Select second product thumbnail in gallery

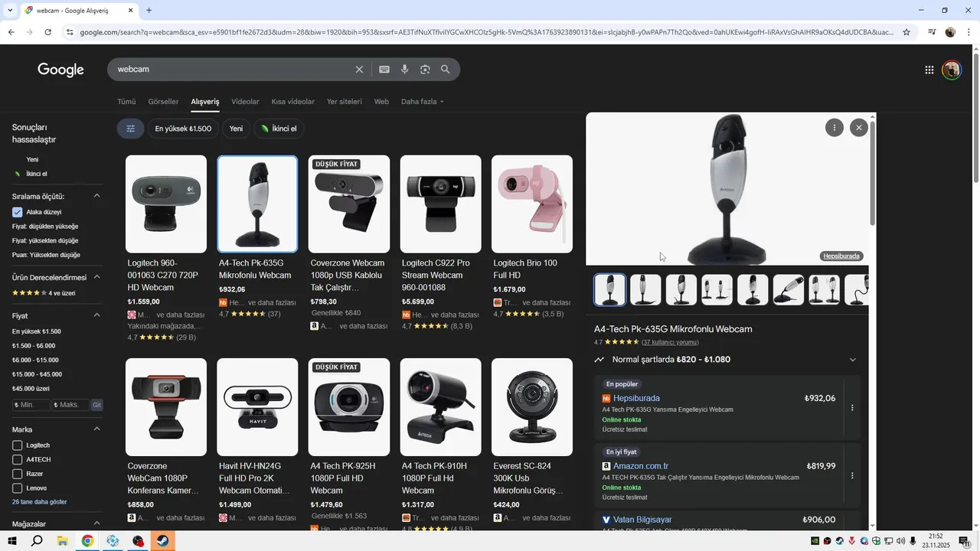coord(645,290)
